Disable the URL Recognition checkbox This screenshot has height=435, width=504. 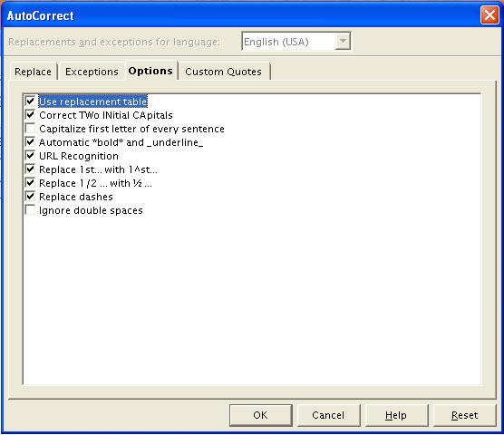(30, 156)
